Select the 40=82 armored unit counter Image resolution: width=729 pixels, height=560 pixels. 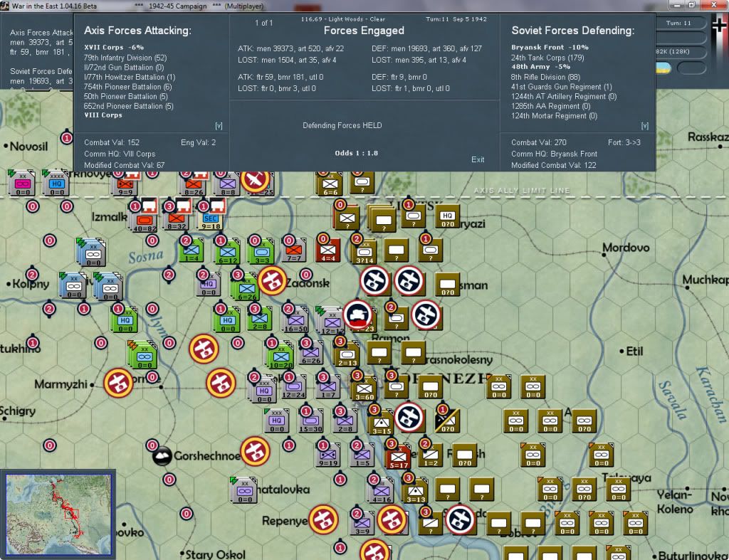click(x=145, y=222)
